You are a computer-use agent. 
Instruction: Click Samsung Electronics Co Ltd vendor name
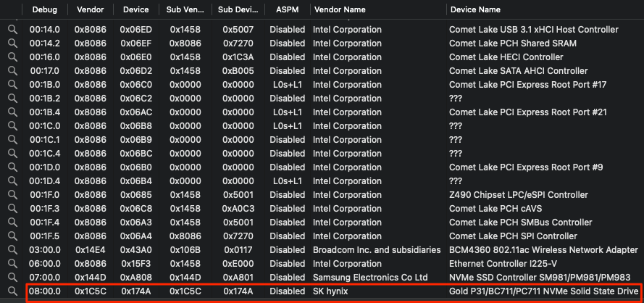pos(370,278)
